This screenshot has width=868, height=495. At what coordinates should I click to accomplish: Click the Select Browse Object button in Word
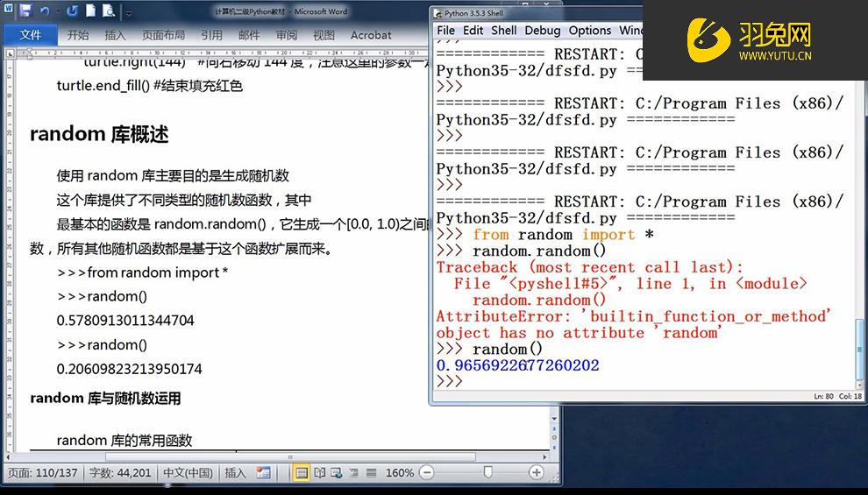pyautogui.click(x=554, y=437)
